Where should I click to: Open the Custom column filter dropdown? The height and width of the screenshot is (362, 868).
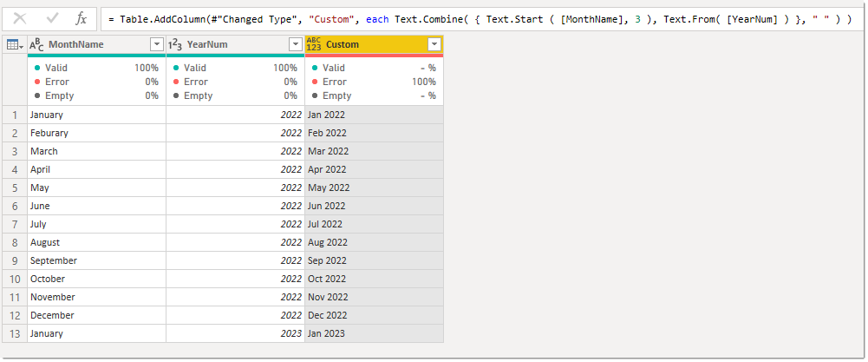coord(434,45)
